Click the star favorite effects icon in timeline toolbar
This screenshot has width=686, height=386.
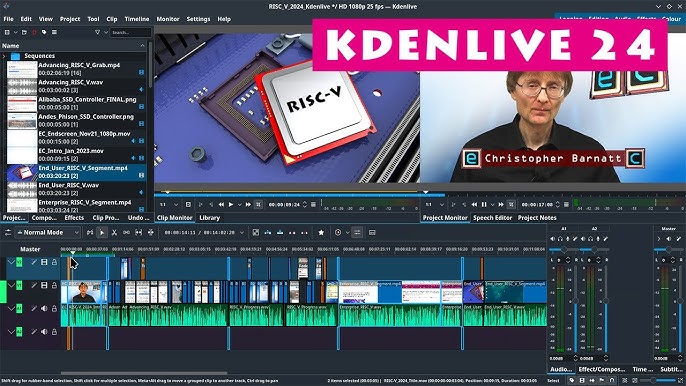point(321,232)
